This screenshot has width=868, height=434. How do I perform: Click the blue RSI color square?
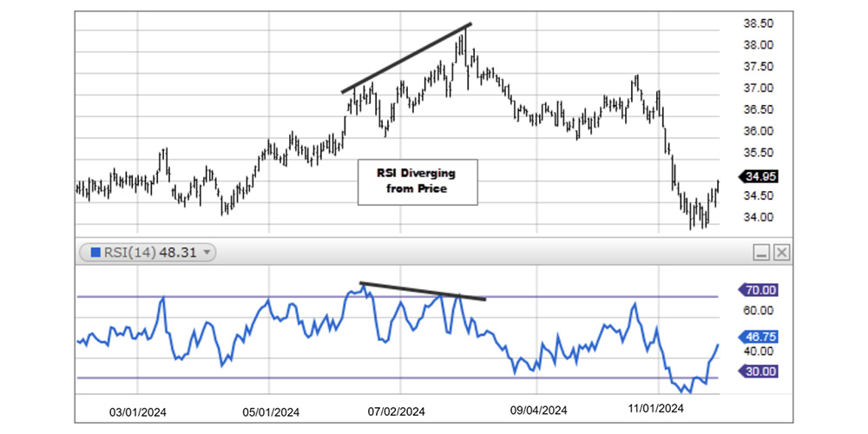point(95,253)
